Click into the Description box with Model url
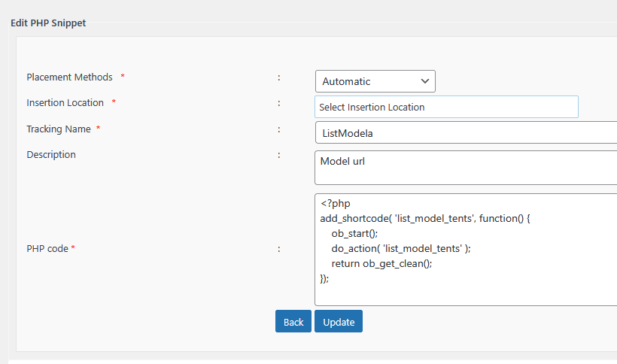617x364 pixels. (x=465, y=167)
